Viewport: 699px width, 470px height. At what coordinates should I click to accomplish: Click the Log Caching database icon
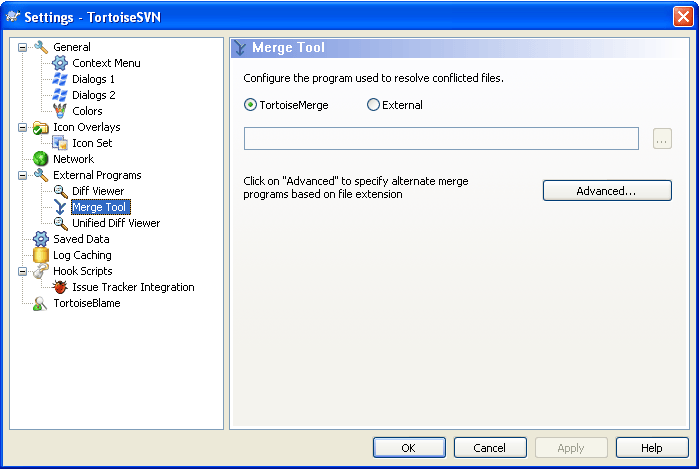tap(41, 255)
